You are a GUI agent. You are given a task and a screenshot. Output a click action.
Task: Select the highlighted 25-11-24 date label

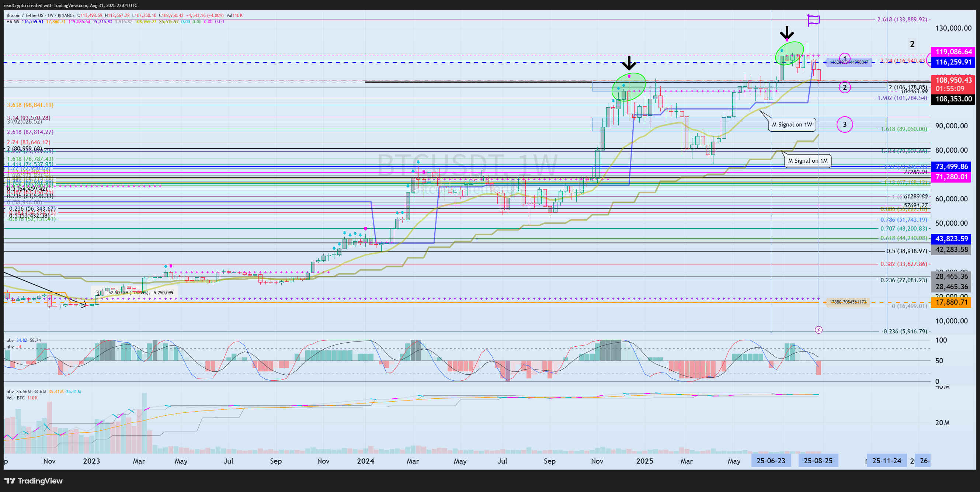(x=886, y=461)
